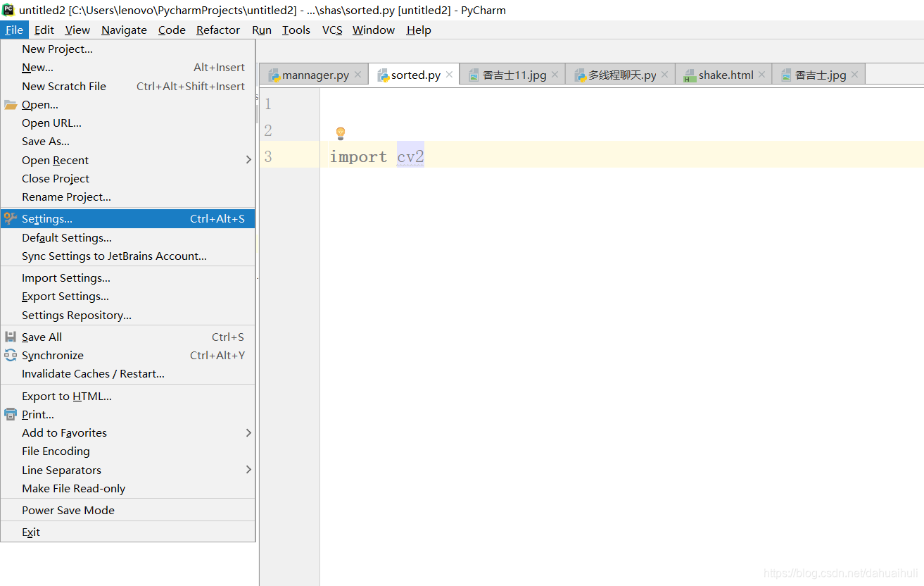Image resolution: width=924 pixels, height=586 pixels.
Task: Click the Settings wrench icon
Action: pyautogui.click(x=10, y=218)
